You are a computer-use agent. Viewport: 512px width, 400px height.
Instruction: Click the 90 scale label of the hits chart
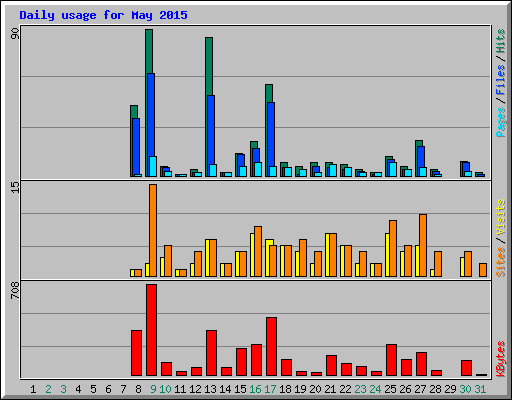[x=15, y=33]
